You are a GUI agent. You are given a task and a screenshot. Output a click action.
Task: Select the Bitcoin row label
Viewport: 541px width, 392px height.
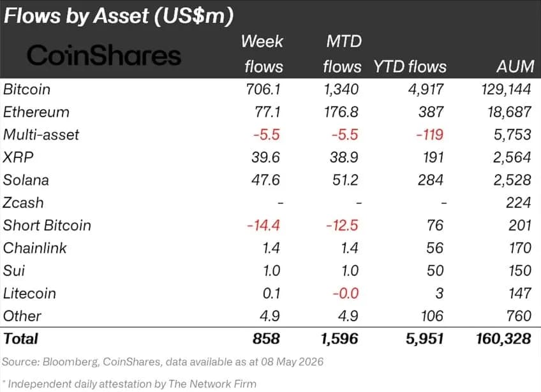coord(27,89)
